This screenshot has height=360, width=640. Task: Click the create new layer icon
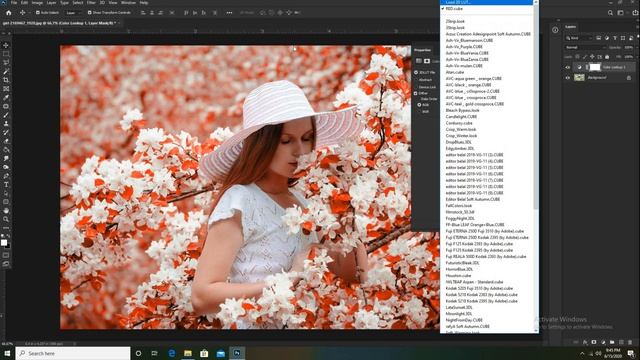[621, 342]
